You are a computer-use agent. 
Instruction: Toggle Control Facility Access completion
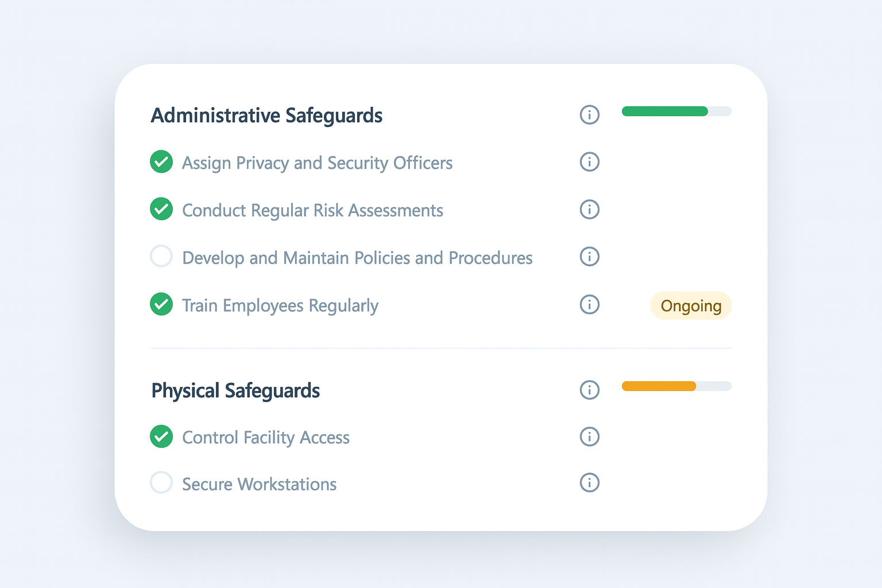(x=161, y=436)
